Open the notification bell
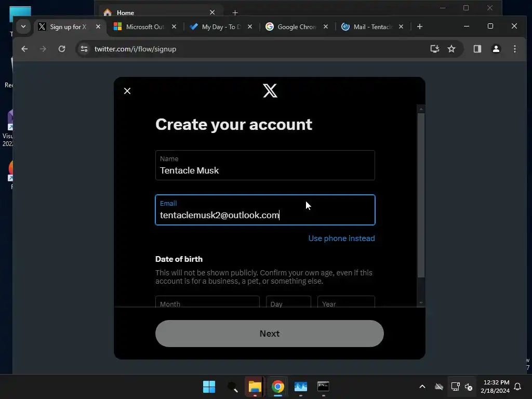This screenshot has height=399, width=532. [518, 387]
